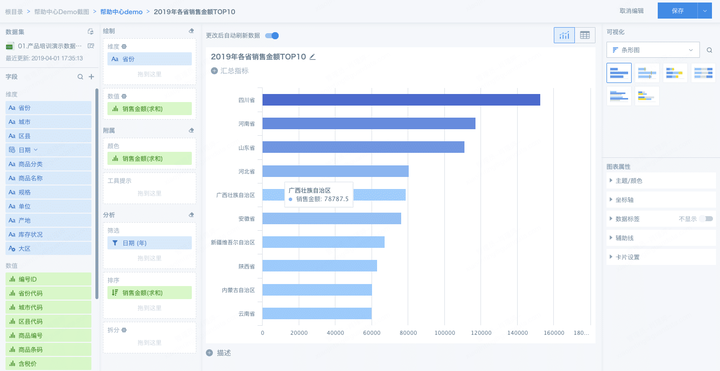Add a new field with plus icon
This screenshot has width=720, height=371.
[x=91, y=77]
